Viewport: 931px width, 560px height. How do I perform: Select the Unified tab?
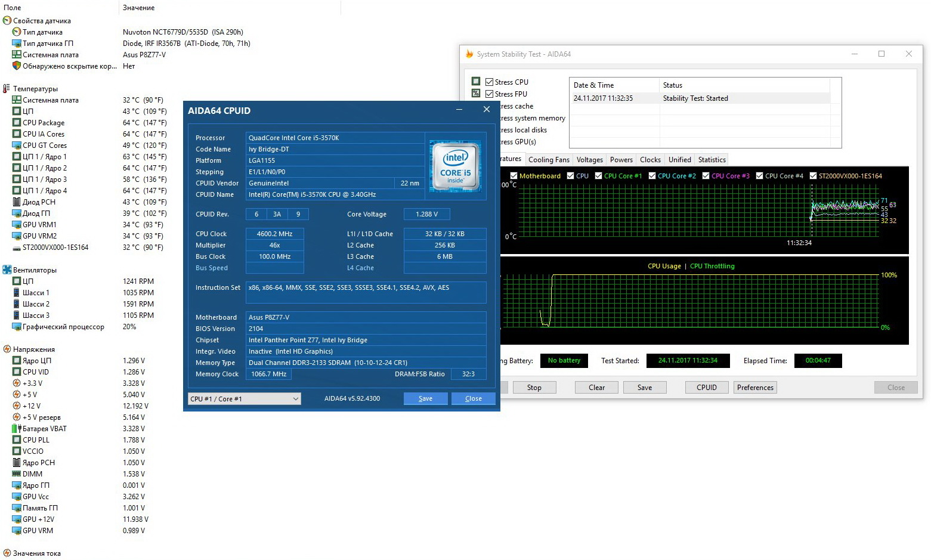(x=680, y=159)
